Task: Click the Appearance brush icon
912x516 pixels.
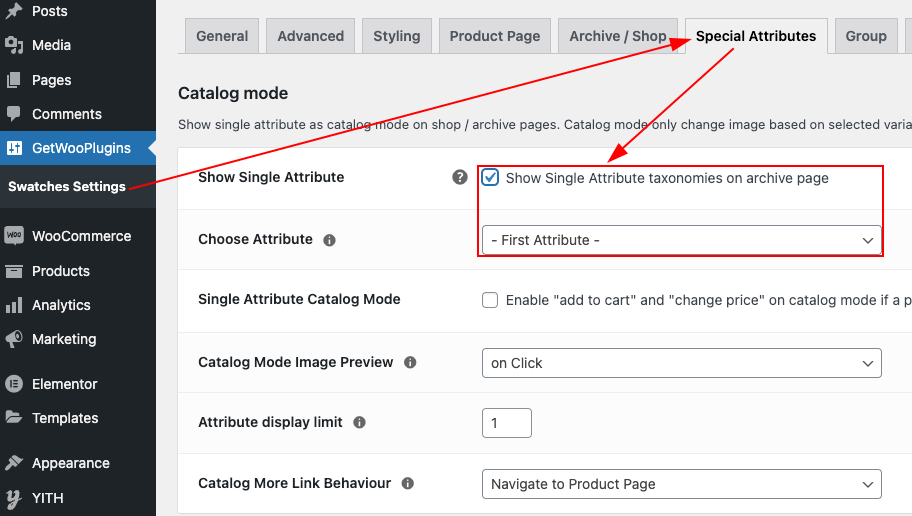Action: [x=13, y=462]
